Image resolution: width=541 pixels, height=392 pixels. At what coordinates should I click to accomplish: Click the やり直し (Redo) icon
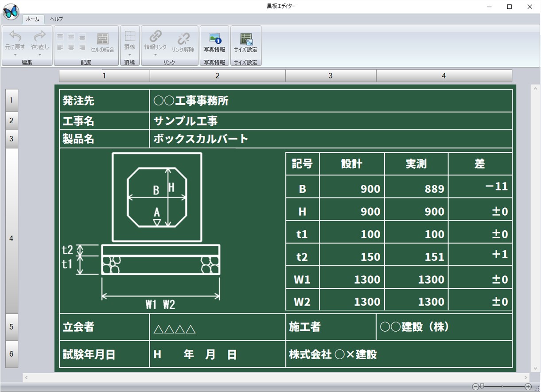tap(40, 35)
